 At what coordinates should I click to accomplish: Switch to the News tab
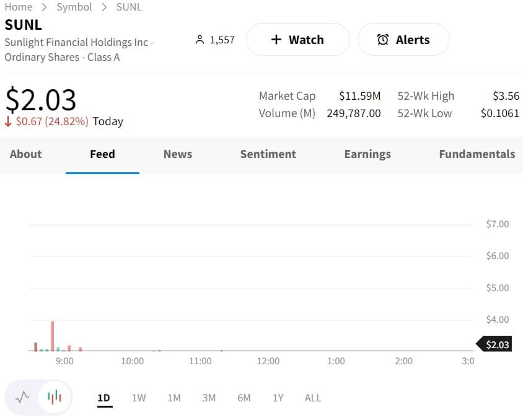pyautogui.click(x=177, y=154)
